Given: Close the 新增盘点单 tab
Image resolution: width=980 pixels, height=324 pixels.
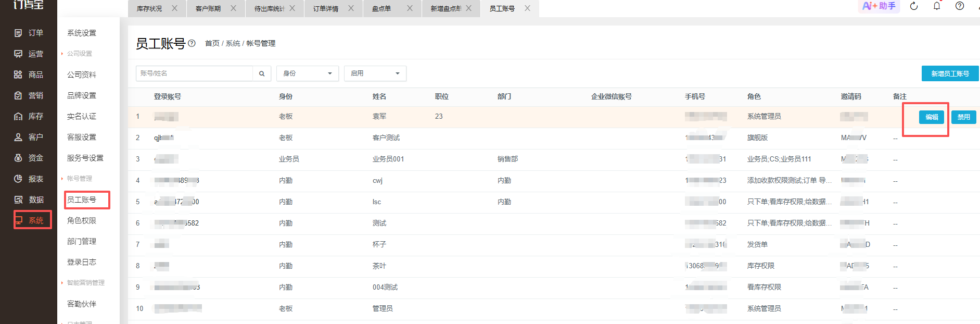Looking at the screenshot, I should tap(468, 8).
